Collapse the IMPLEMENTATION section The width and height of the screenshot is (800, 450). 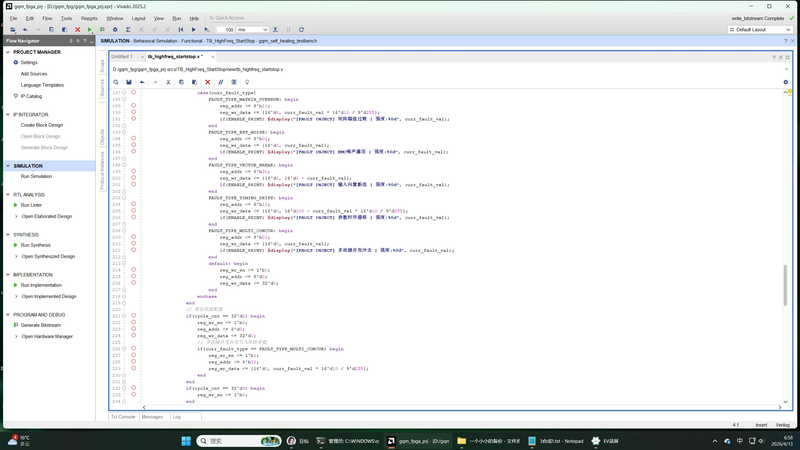pyautogui.click(x=8, y=274)
